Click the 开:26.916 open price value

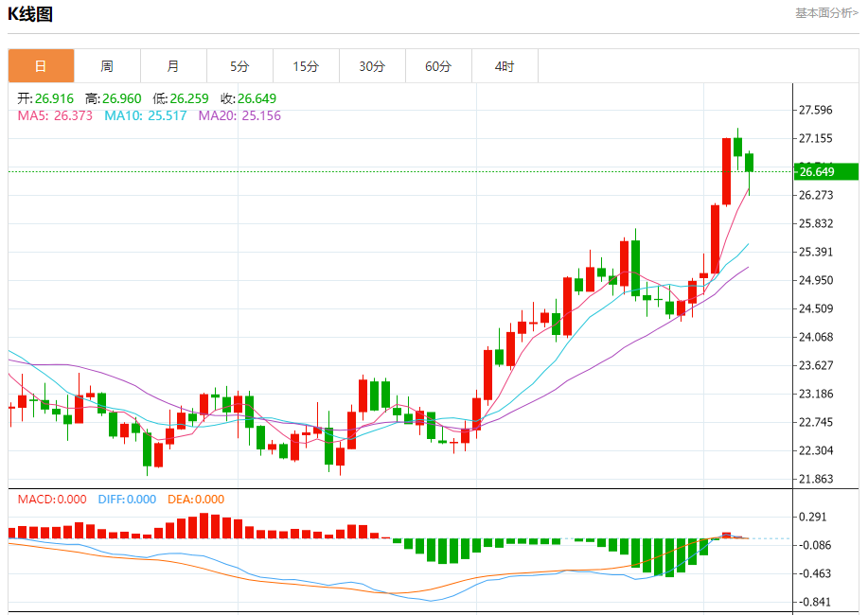pyautogui.click(x=45, y=98)
